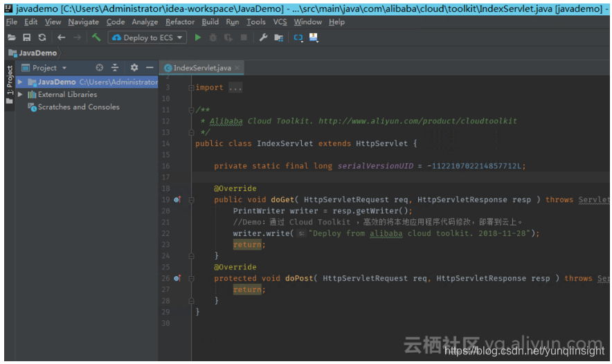Screen dimensions: 612x364
Task: Click the Run with Coverage icon
Action: coord(228,37)
